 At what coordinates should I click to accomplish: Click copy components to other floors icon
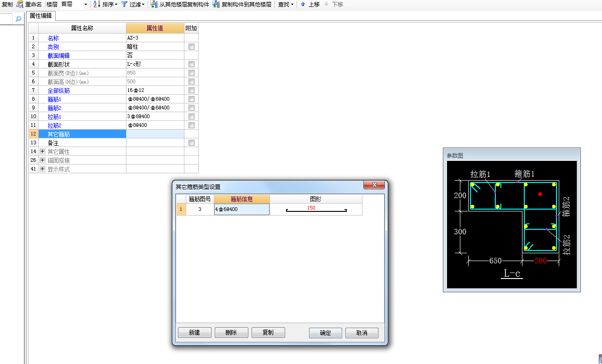(216, 4)
